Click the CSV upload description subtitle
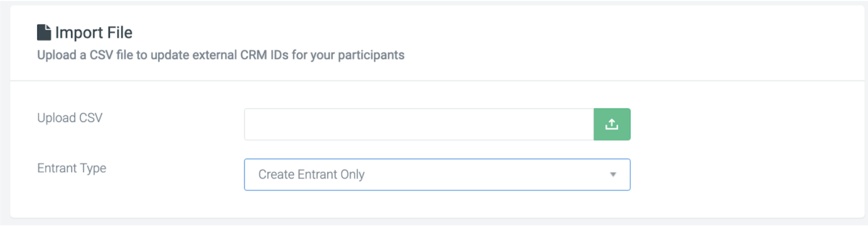 [x=221, y=55]
